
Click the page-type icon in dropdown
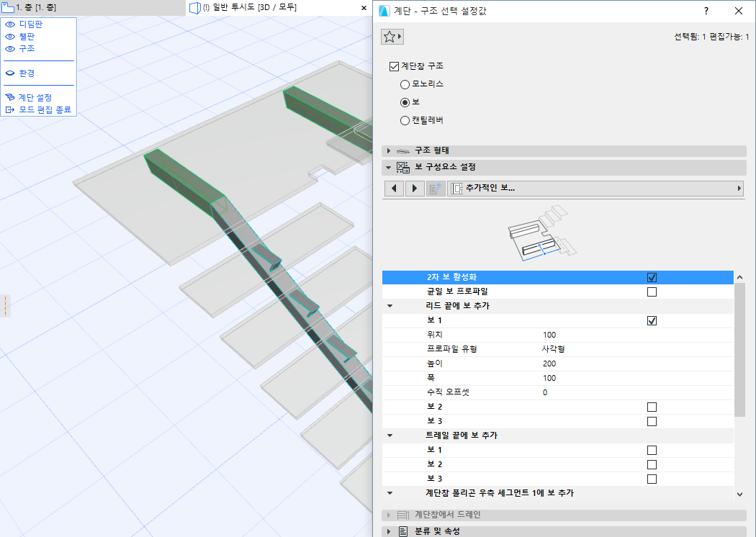click(456, 189)
